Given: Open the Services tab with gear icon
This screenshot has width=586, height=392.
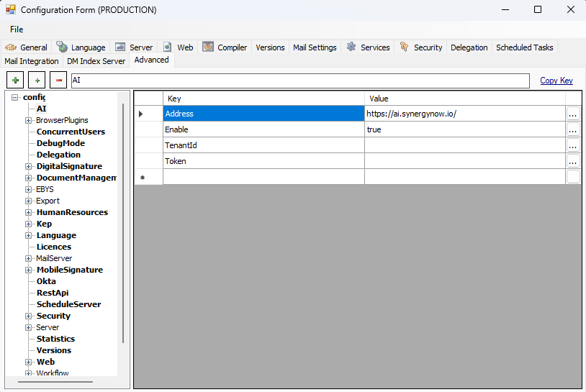Looking at the screenshot, I should [x=368, y=47].
